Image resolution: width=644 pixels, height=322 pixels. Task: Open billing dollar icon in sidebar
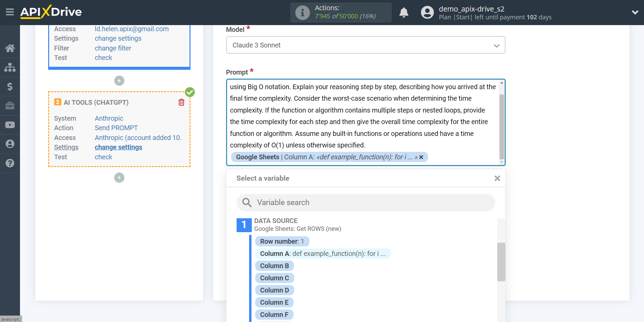tap(10, 86)
